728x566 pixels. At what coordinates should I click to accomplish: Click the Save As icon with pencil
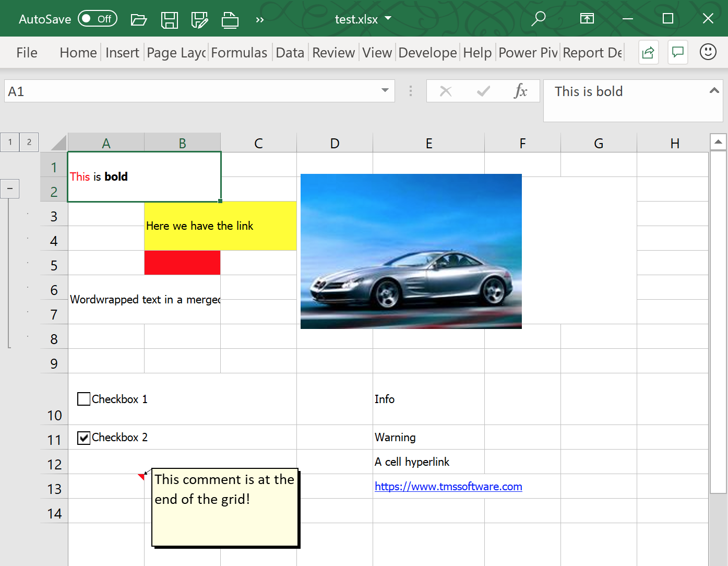click(x=199, y=20)
